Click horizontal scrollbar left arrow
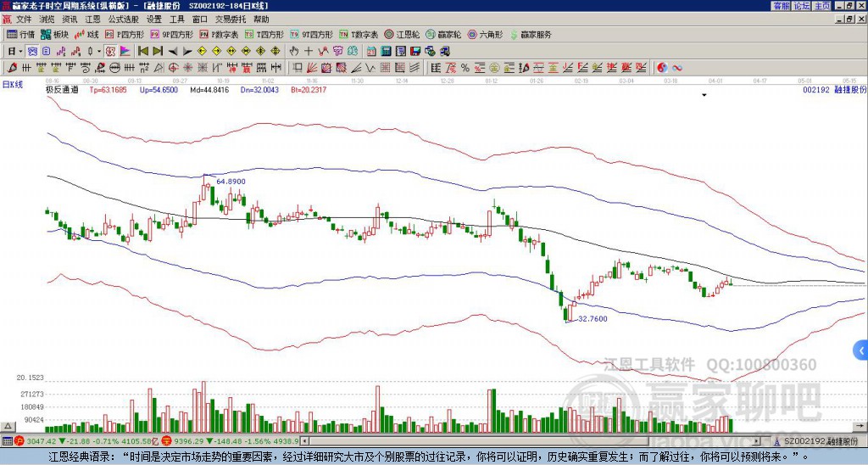 pos(304,441)
